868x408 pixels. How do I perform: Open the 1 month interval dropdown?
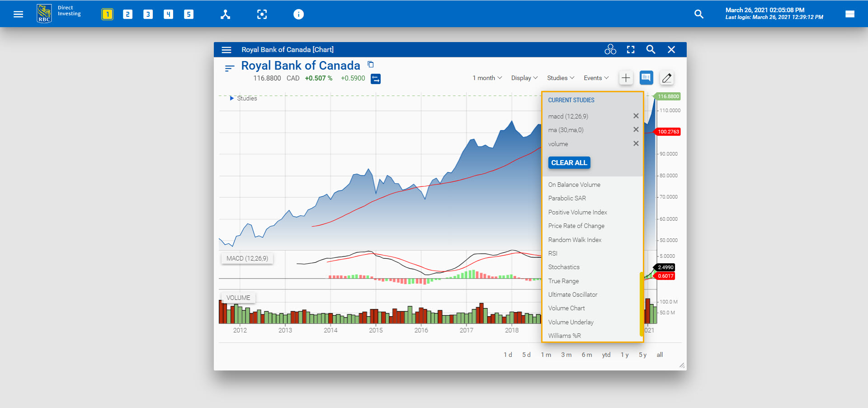(486, 77)
